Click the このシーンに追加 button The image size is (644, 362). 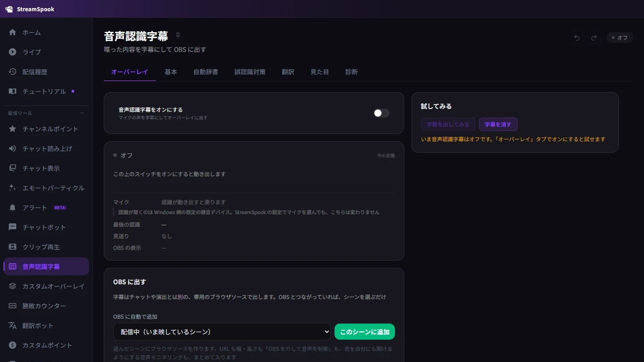(365, 332)
